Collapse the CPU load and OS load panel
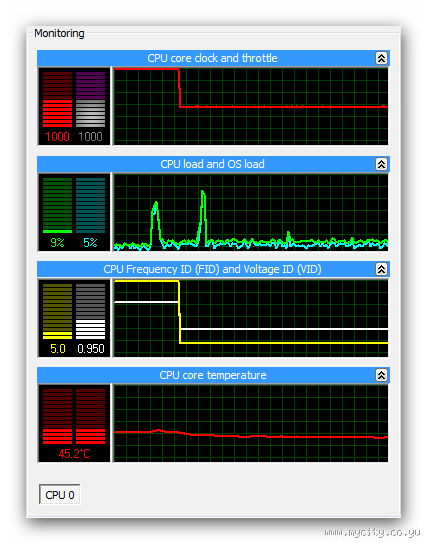This screenshot has height=544, width=427. [381, 164]
